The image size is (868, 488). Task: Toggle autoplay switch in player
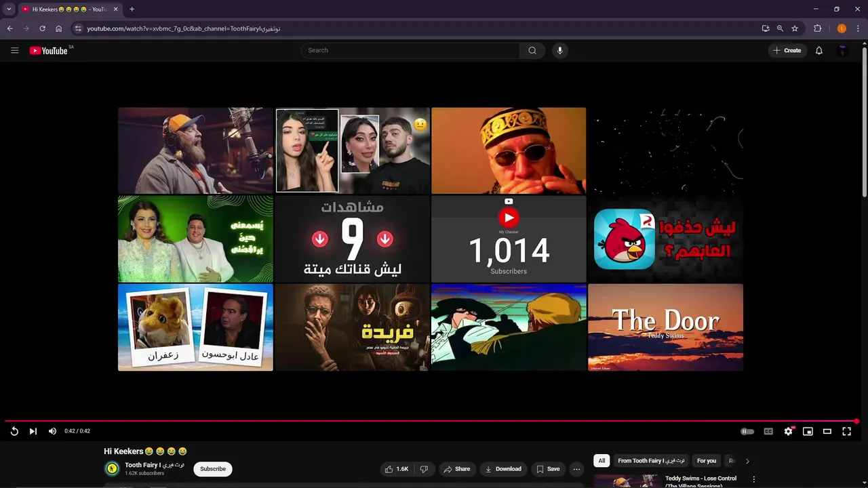[x=747, y=431]
